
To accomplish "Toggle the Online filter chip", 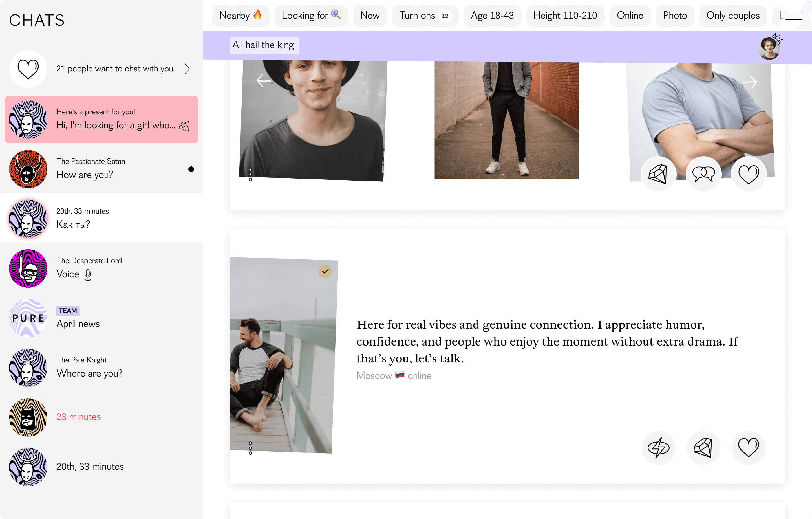I will tap(630, 16).
